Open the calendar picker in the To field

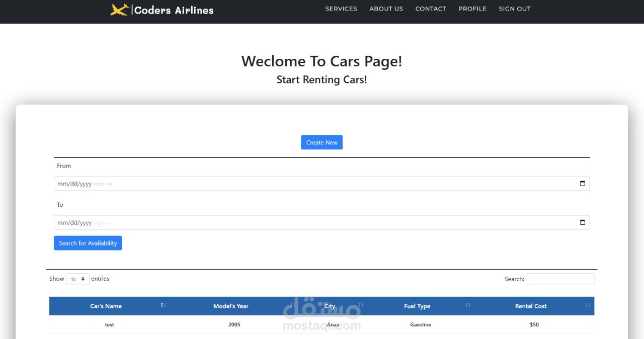click(583, 222)
